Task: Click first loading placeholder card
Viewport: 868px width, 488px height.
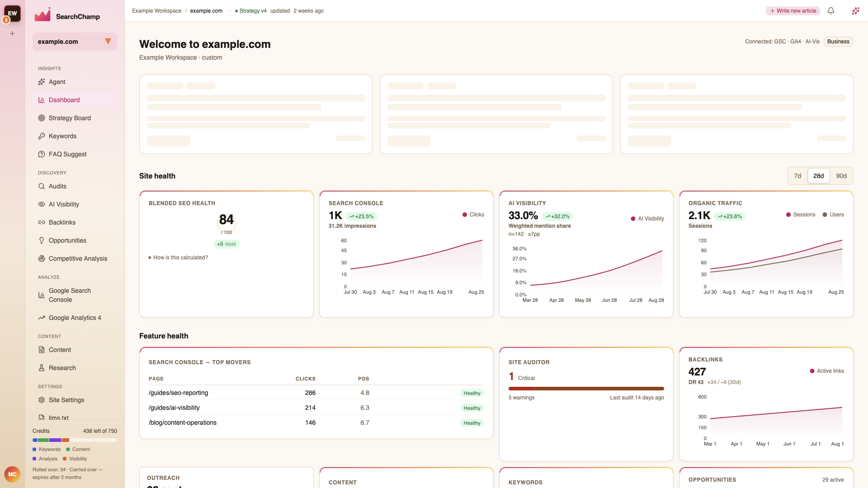Action: (x=256, y=114)
